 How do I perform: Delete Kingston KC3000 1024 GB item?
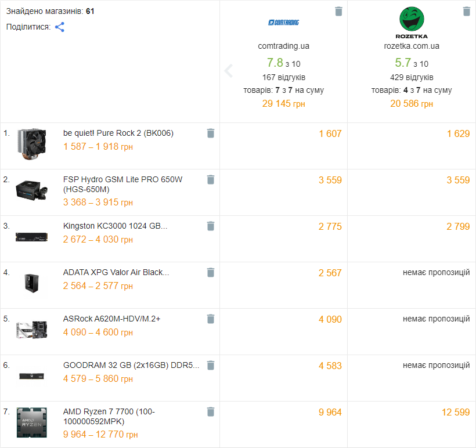(x=211, y=226)
